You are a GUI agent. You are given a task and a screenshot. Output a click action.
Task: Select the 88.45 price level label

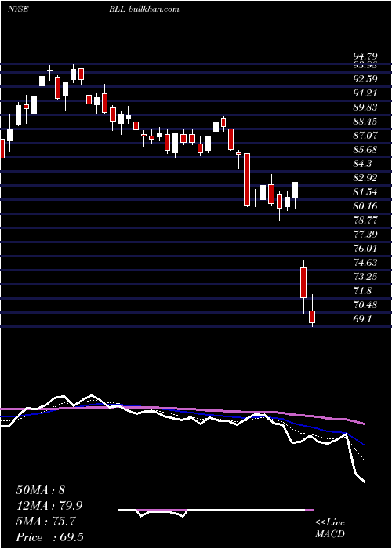pos(365,122)
